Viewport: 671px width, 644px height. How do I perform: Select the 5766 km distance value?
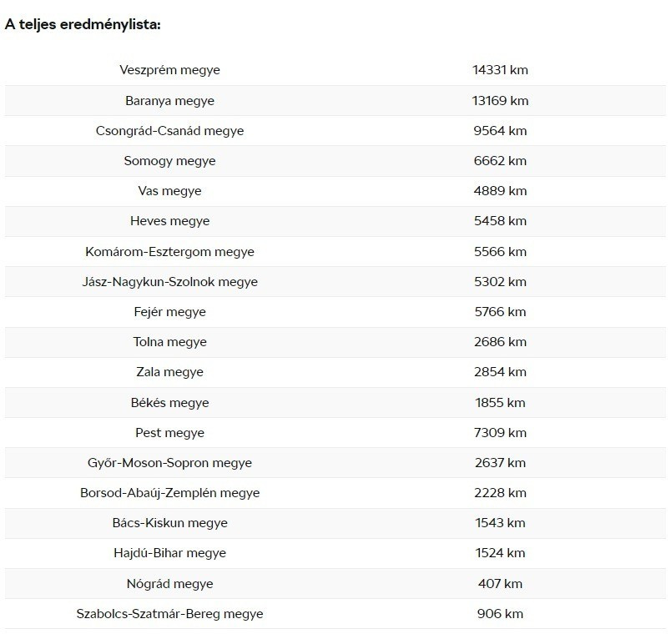pyautogui.click(x=500, y=312)
